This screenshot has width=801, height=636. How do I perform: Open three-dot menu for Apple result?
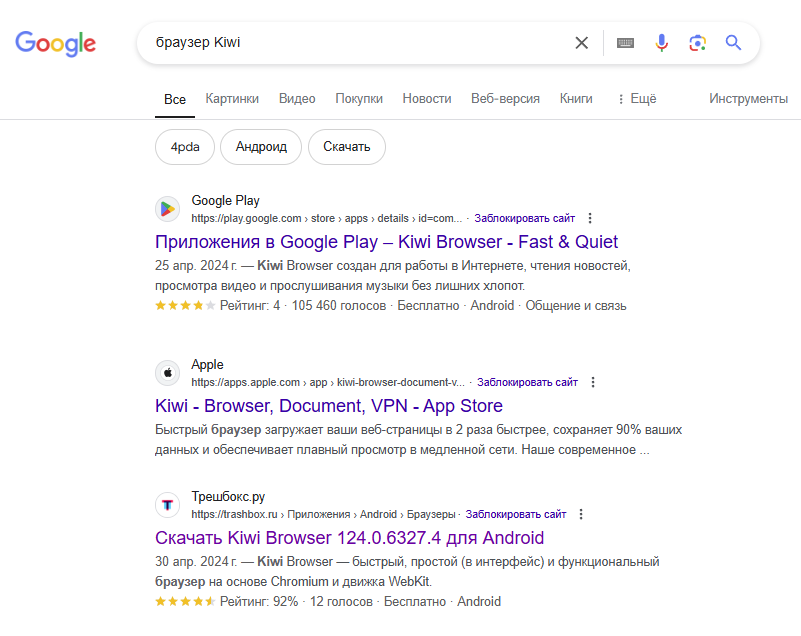(593, 383)
